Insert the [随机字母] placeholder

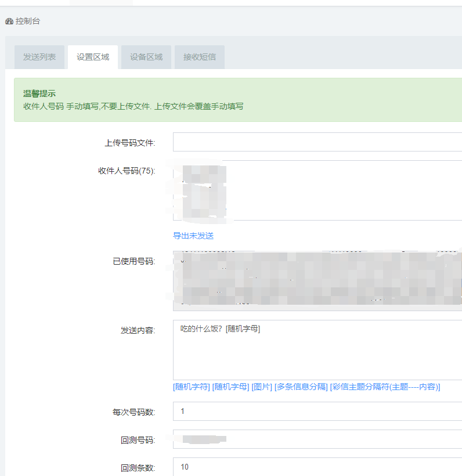coord(230,387)
